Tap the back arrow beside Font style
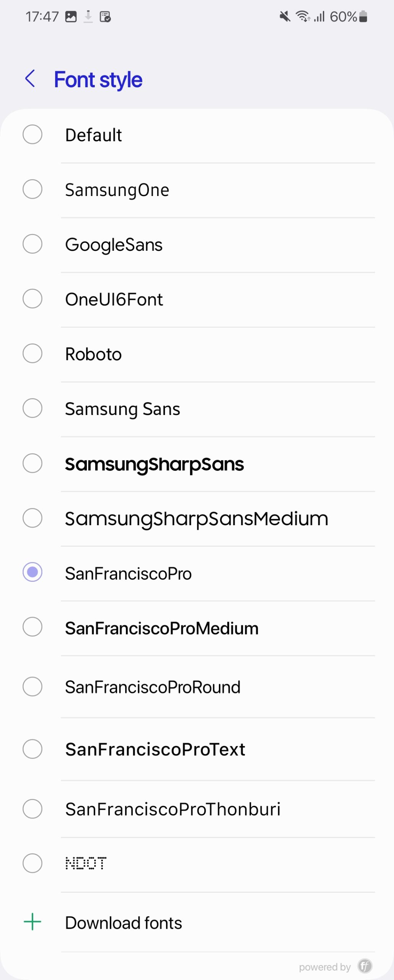The width and height of the screenshot is (394, 980). (30, 79)
